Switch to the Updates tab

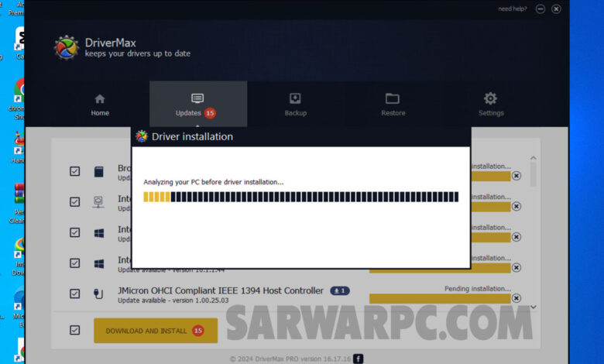click(x=198, y=104)
